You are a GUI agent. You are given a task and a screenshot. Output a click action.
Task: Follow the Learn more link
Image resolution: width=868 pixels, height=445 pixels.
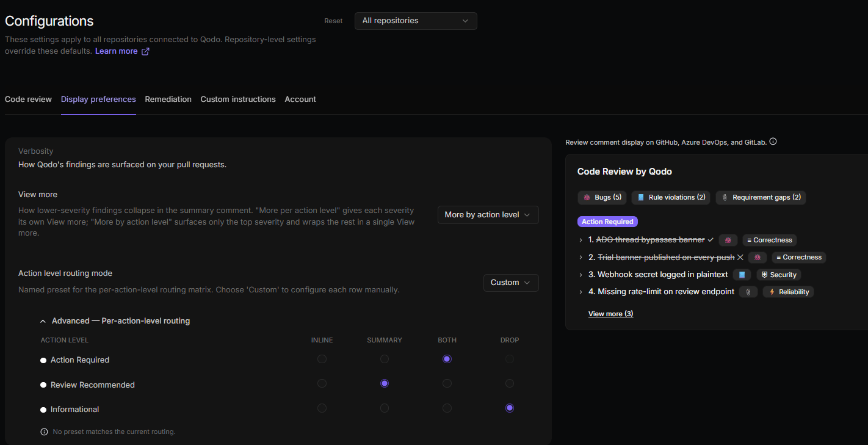116,51
